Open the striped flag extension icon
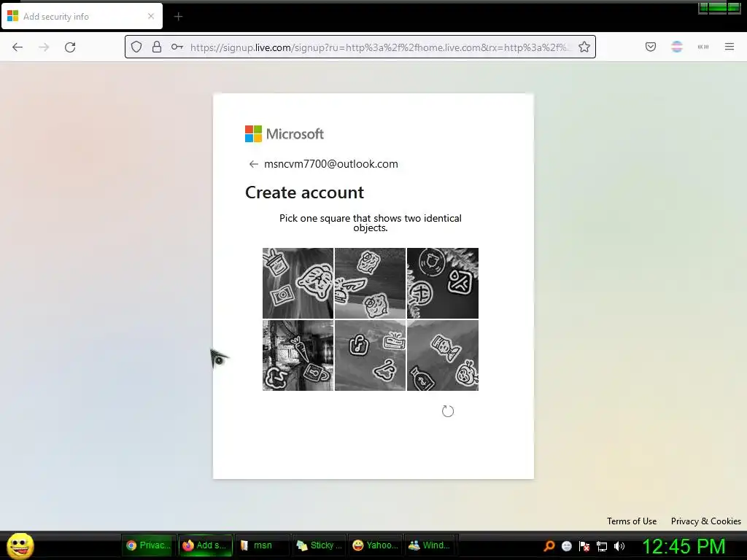 (677, 47)
